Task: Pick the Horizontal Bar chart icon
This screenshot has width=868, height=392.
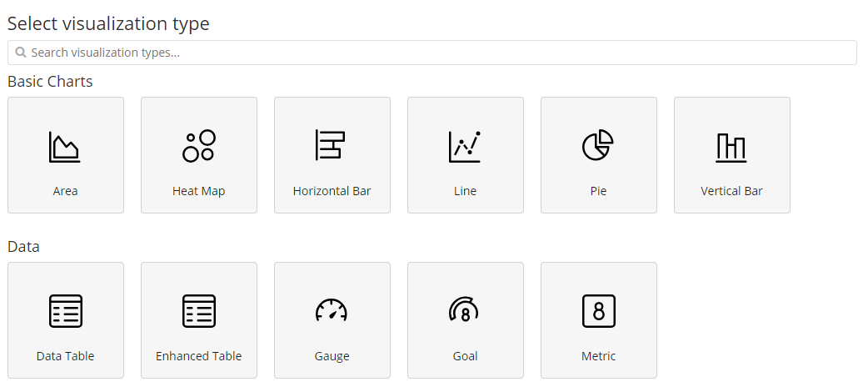Action: [x=332, y=145]
